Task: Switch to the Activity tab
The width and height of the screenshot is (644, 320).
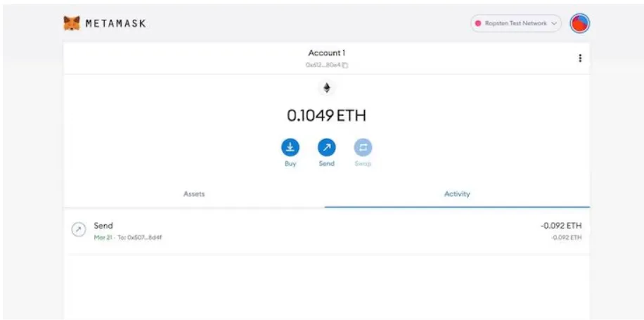Action: [x=457, y=194]
